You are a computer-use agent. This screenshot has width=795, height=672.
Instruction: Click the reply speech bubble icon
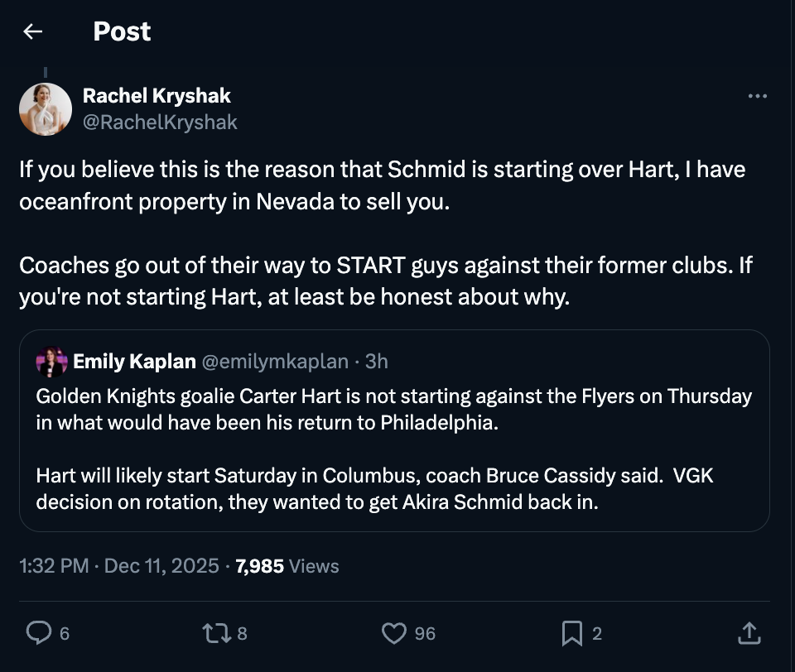click(38, 633)
